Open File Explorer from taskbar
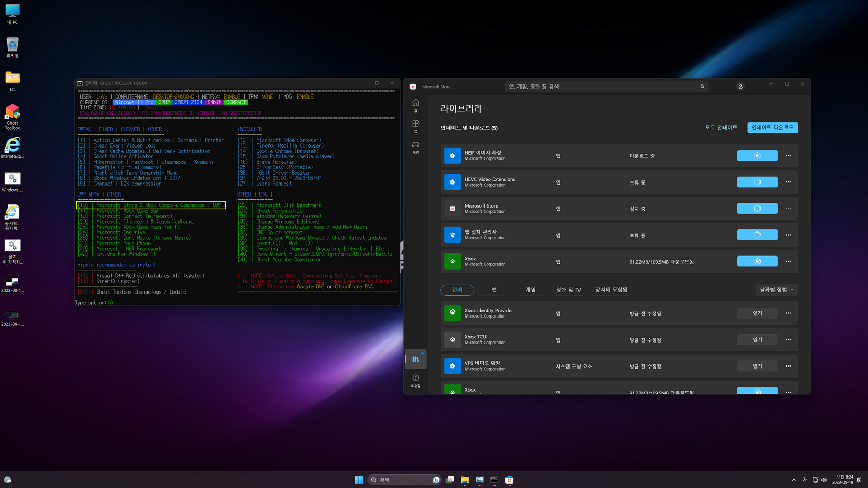This screenshot has height=488, width=868. point(465,480)
